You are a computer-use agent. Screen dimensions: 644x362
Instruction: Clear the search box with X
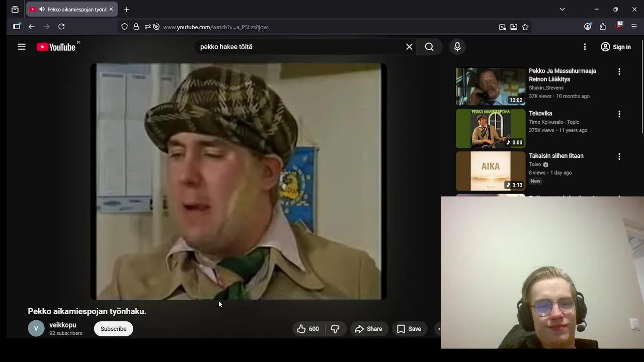(410, 47)
